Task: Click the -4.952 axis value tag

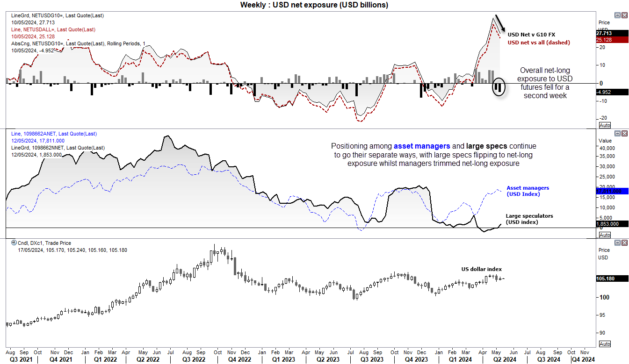Action: [x=612, y=92]
